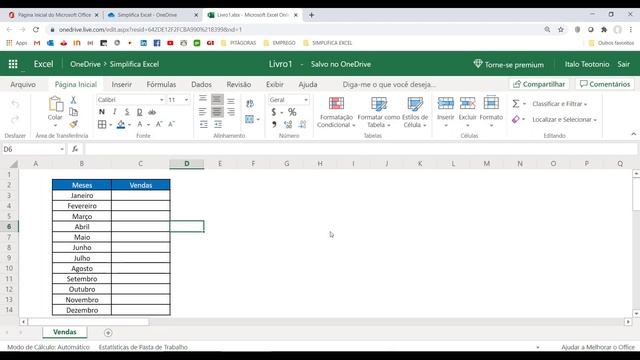Click the Compartilhar button
The height and width of the screenshot is (360, 640).
coord(539,84)
